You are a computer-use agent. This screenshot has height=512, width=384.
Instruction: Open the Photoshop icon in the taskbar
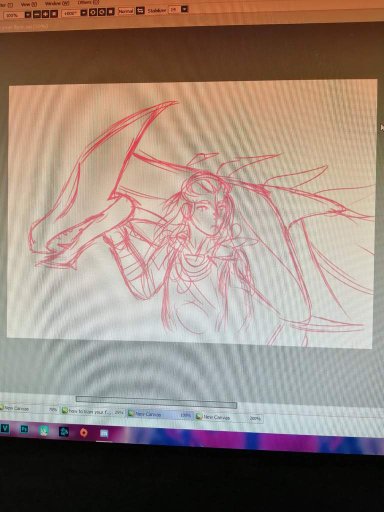click(24, 429)
